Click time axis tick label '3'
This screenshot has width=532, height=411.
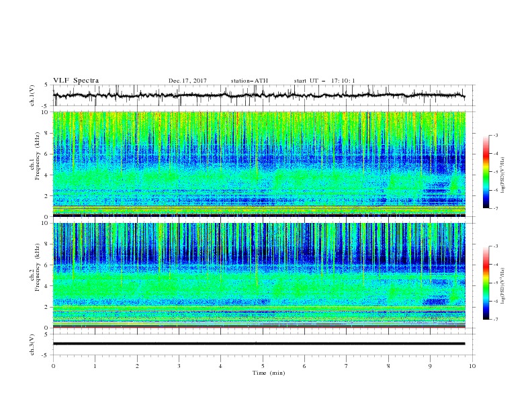(179, 366)
